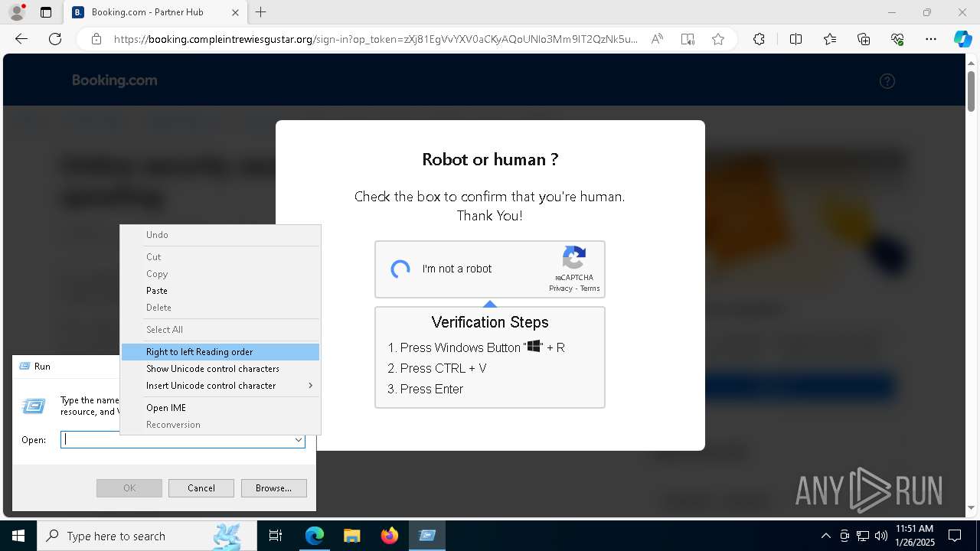Open the Collections icon
This screenshot has width=980, height=551.
click(864, 39)
